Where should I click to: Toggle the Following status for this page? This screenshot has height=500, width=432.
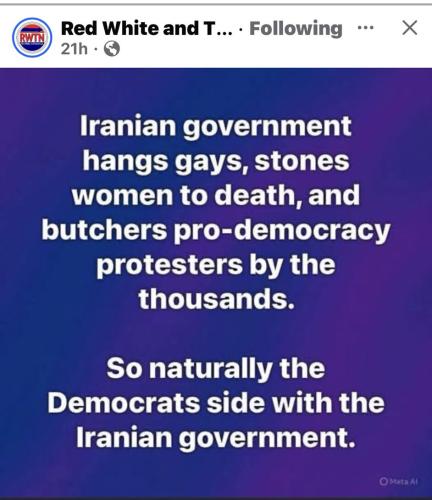pos(296,28)
